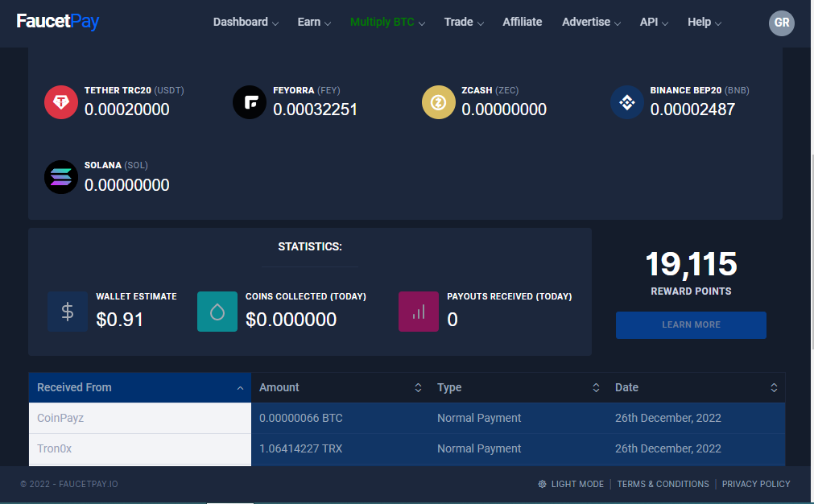Expand the Help dropdown
Image resolution: width=814 pixels, height=504 pixels.
[x=705, y=23]
